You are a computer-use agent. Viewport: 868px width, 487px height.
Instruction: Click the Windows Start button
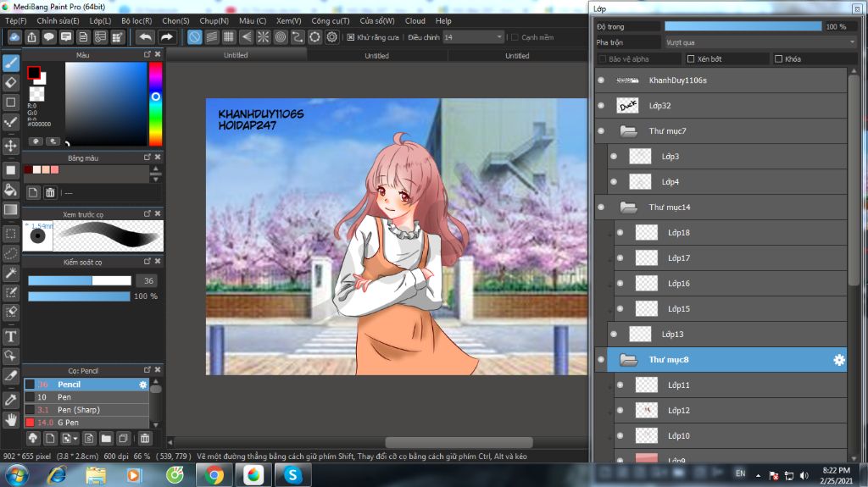point(17,475)
